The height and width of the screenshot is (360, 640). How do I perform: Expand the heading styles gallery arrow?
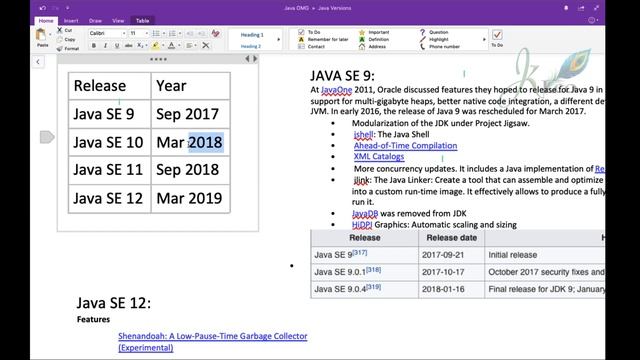(x=279, y=40)
